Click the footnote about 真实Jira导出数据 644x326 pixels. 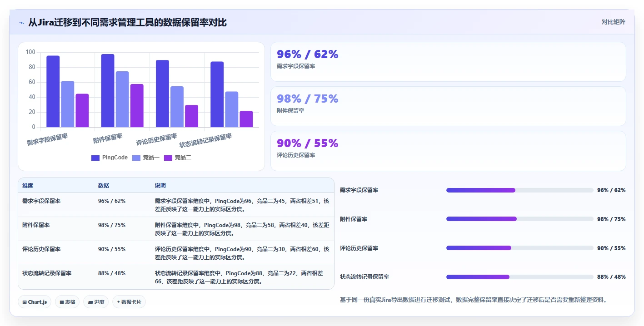[474, 300]
